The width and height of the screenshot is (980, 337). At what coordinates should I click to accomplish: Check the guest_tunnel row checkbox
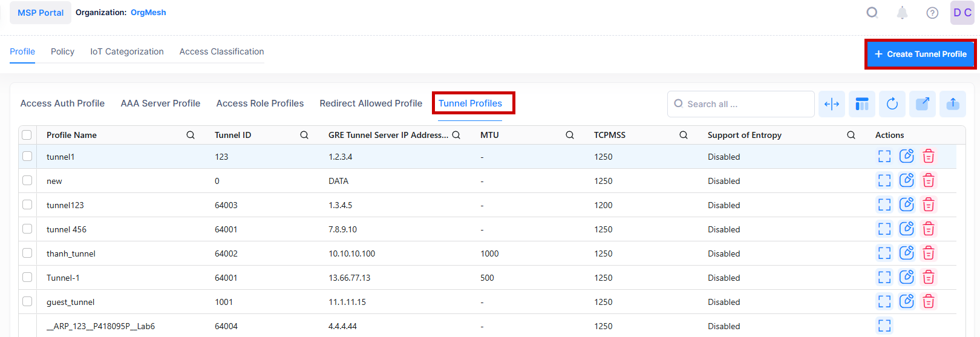point(27,301)
